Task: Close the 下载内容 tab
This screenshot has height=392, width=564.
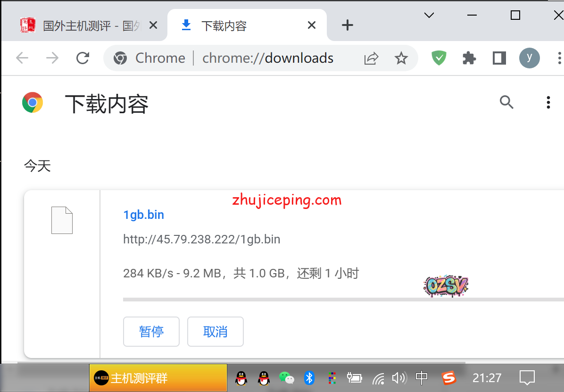Action: pos(311,25)
